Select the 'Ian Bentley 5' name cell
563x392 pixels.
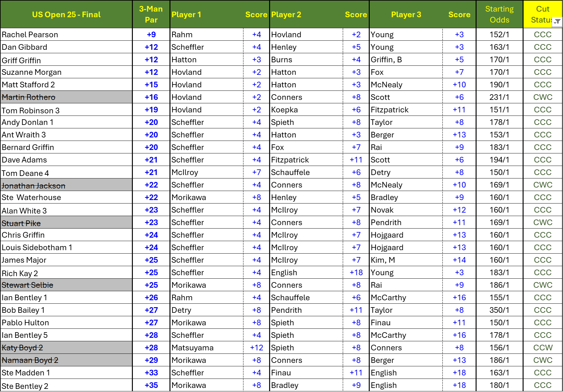click(66, 335)
